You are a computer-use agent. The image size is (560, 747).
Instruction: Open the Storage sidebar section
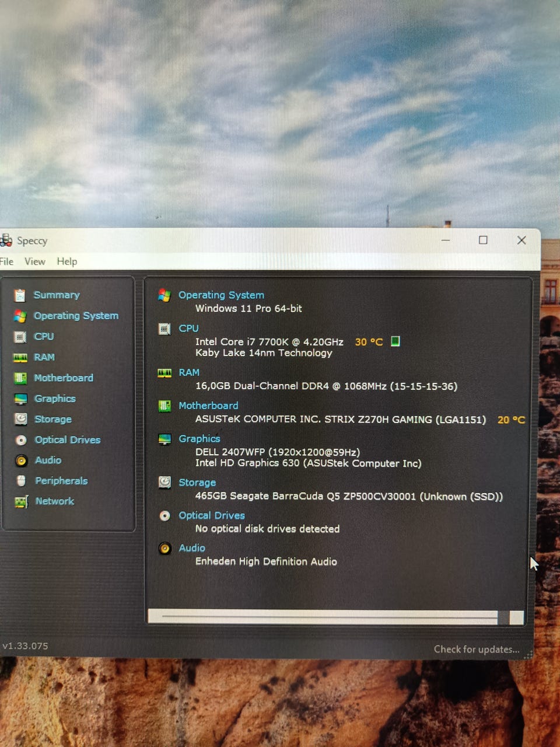coord(53,419)
